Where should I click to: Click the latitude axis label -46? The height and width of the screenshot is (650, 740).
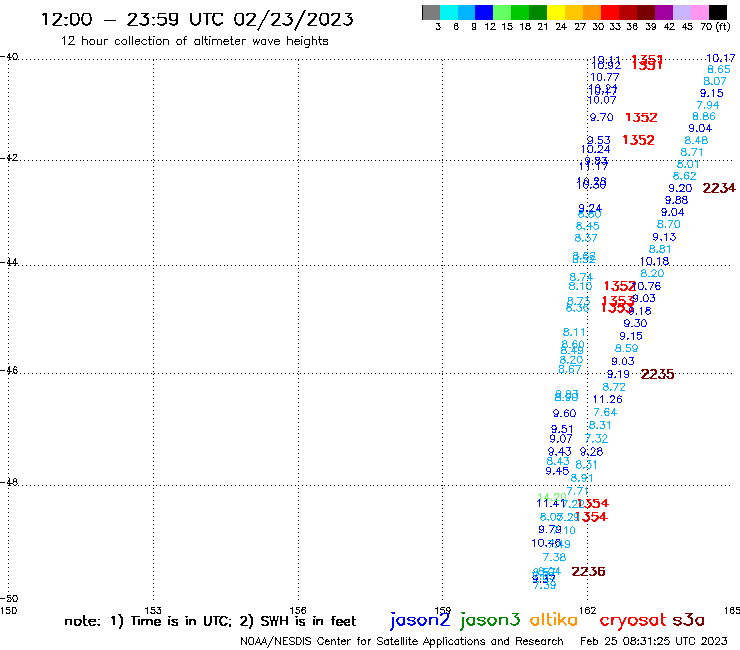coord(9,370)
